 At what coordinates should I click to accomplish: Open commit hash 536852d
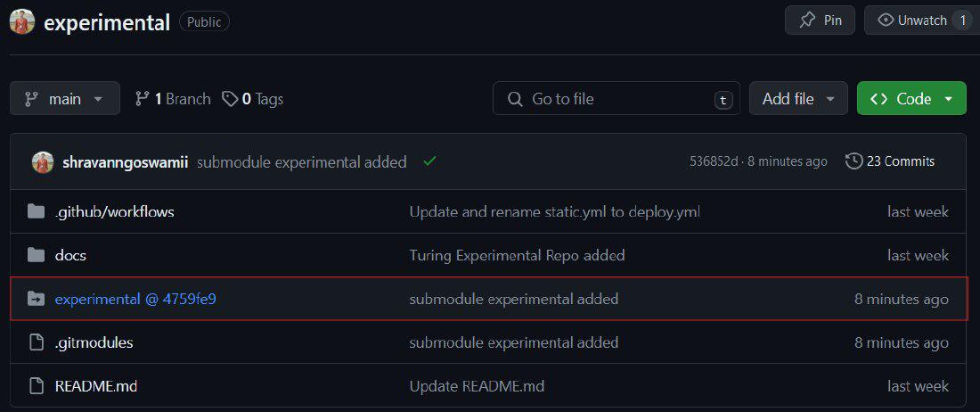pos(714,161)
